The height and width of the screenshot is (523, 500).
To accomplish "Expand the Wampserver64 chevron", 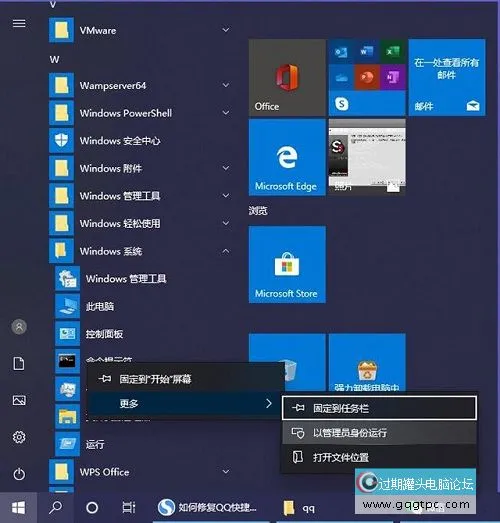I will (x=226, y=85).
